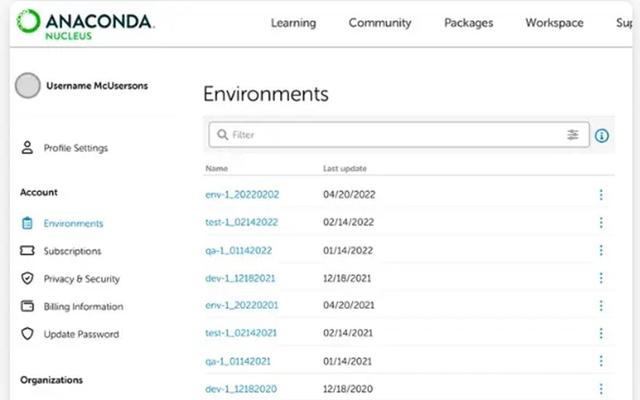Screen dimensions: 640x400
Task: Sort by the Last update column header
Action: [345, 169]
